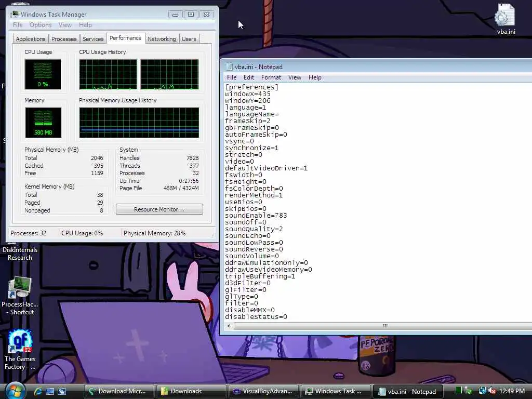Screen dimensions: 532x399
Task: Click the line 'ddrawUseVideoMemory=0' in Notepad
Action: 269,270
